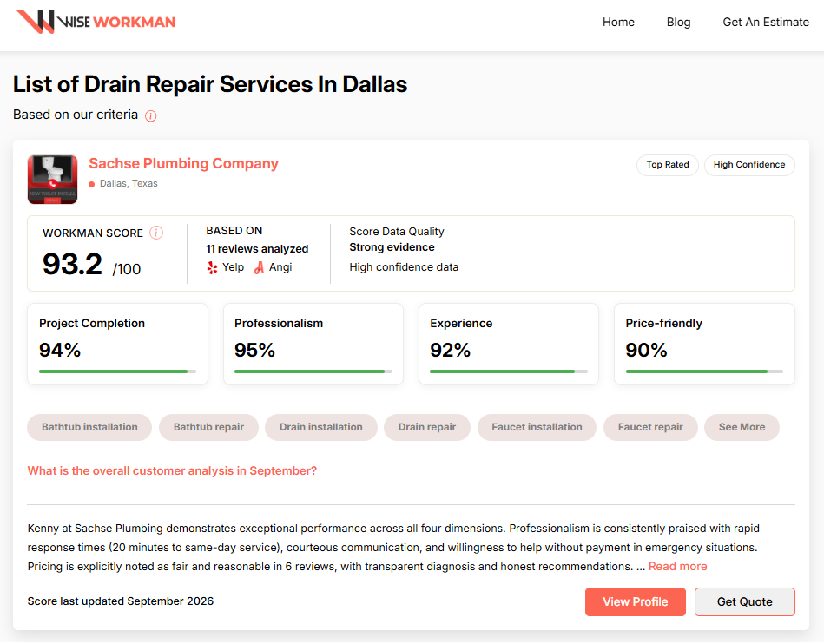The height and width of the screenshot is (644, 824).
Task: Click the 92% Experience value
Action: [x=451, y=351]
